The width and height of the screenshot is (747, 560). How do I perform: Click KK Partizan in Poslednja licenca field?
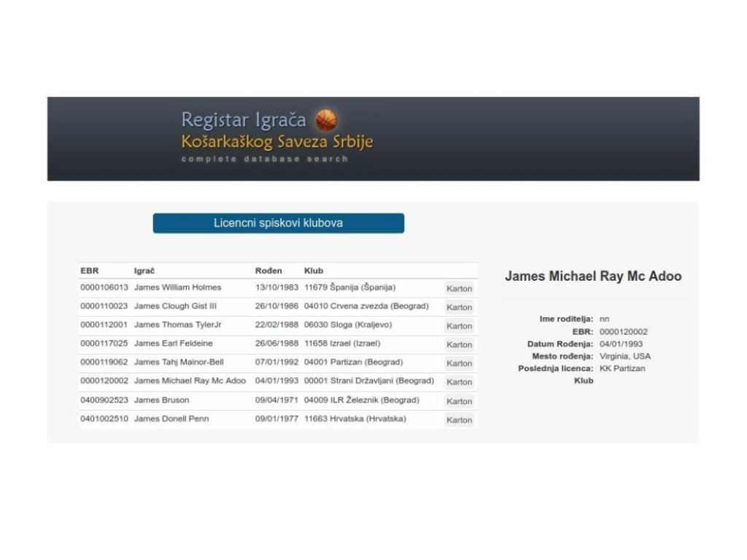click(x=622, y=368)
